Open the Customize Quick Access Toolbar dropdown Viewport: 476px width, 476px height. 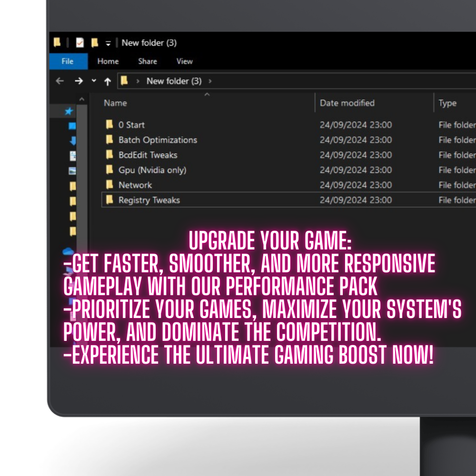(108, 44)
